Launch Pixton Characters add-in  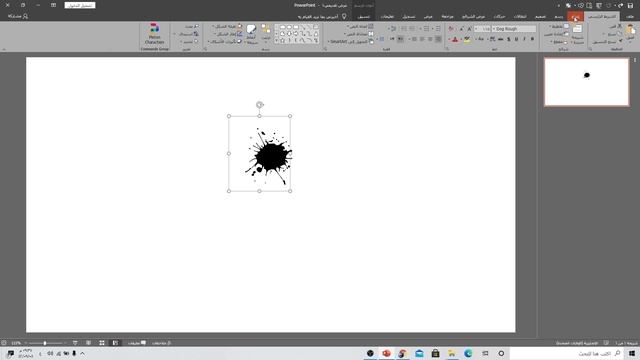[x=154, y=34]
